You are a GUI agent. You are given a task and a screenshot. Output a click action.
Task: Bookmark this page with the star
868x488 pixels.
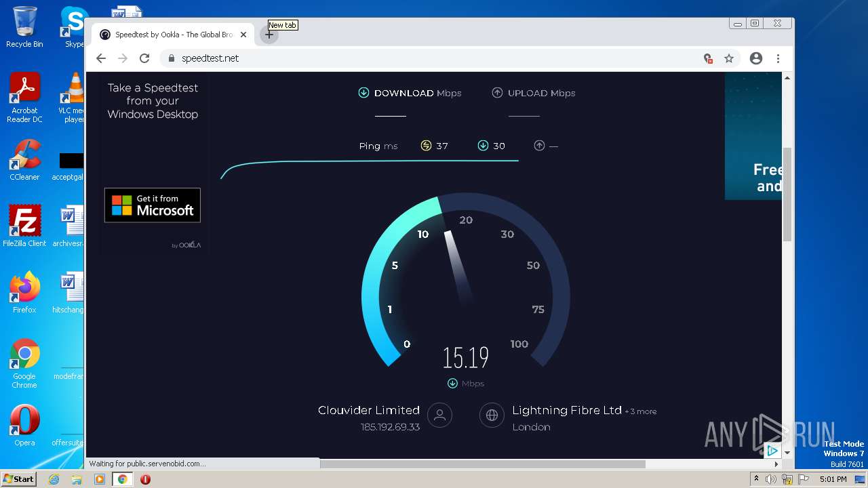click(x=729, y=58)
